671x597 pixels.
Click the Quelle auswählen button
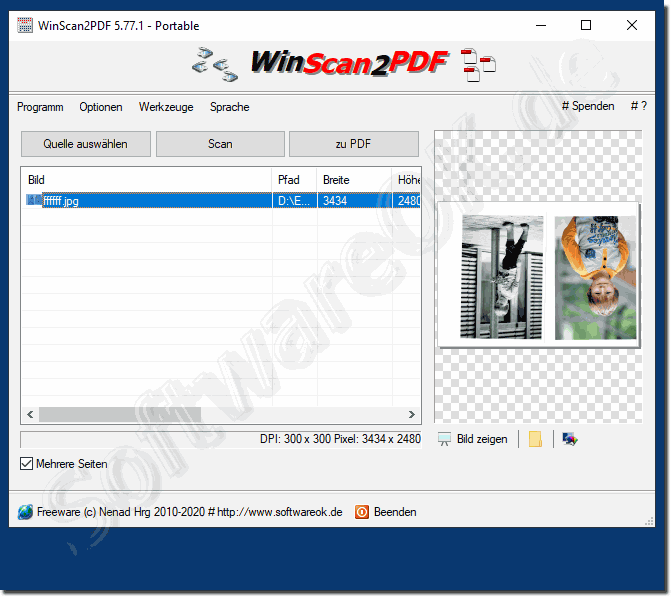click(86, 144)
